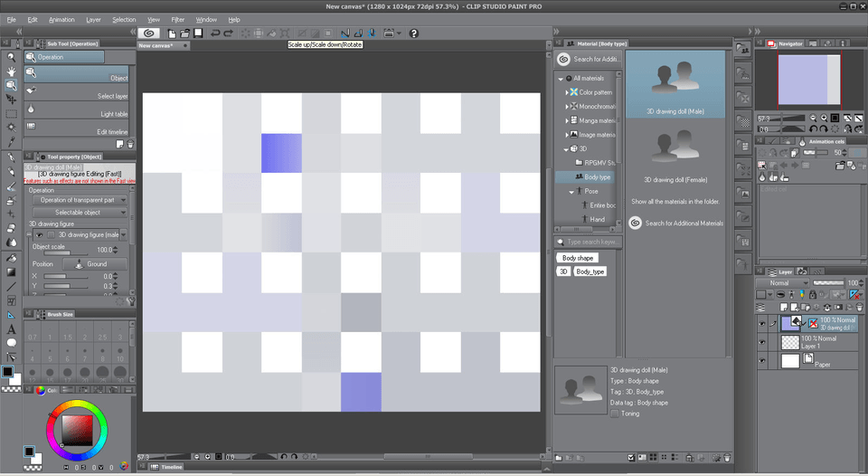Open the Animation menu
The width and height of the screenshot is (868, 476).
pyautogui.click(x=61, y=19)
